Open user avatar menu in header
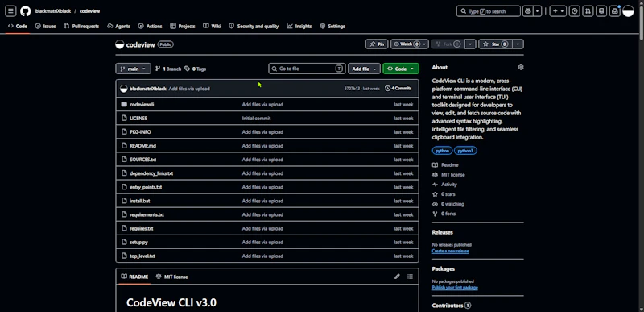Screen dimensions: 644x312 pos(629,11)
